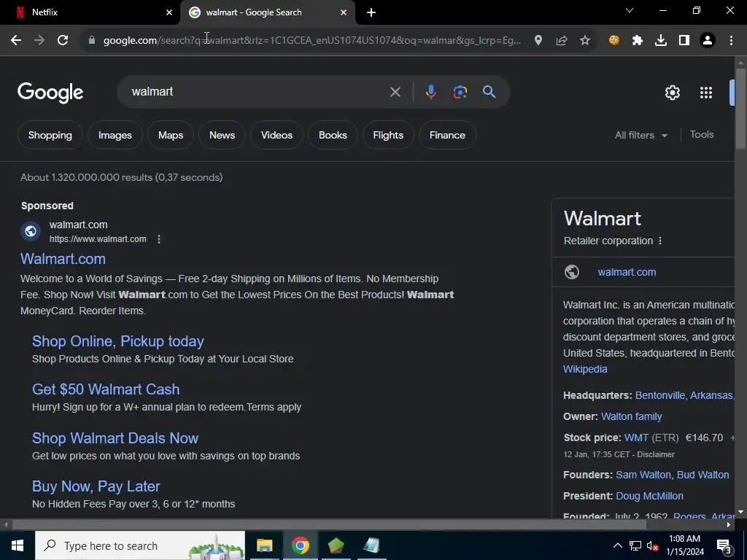Screen dimensions: 747x560
Task: Open the Chrome tab search chevron
Action: (x=630, y=10)
